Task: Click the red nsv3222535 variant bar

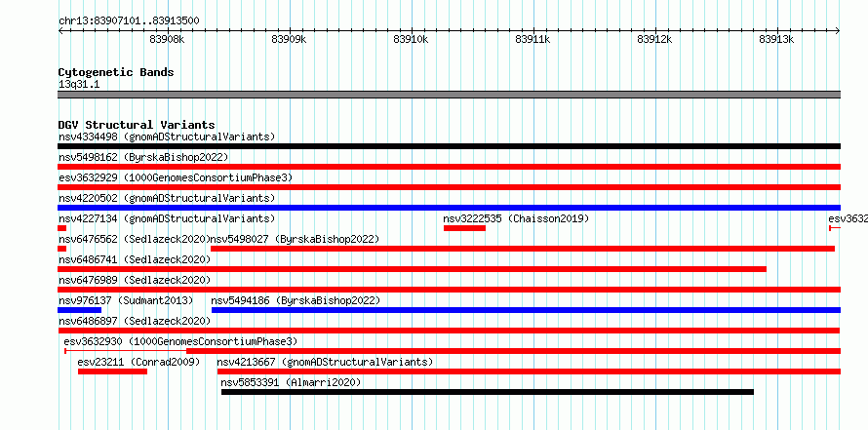Action: pos(464,228)
